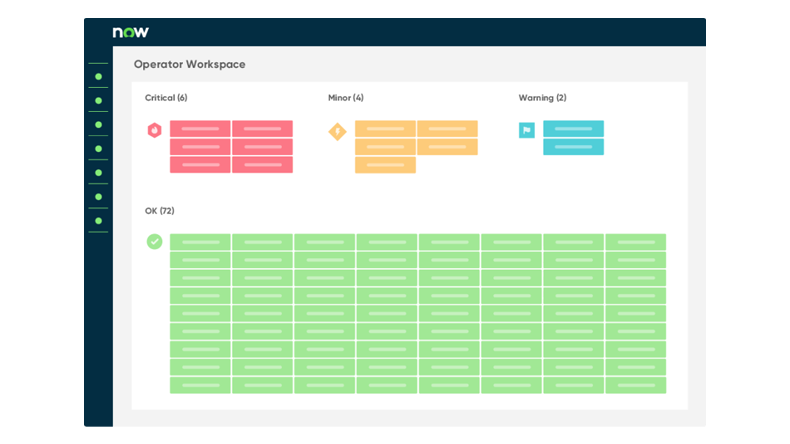Select the second sidebar navigation dot
This screenshot has height=444, width=790.
(x=98, y=100)
